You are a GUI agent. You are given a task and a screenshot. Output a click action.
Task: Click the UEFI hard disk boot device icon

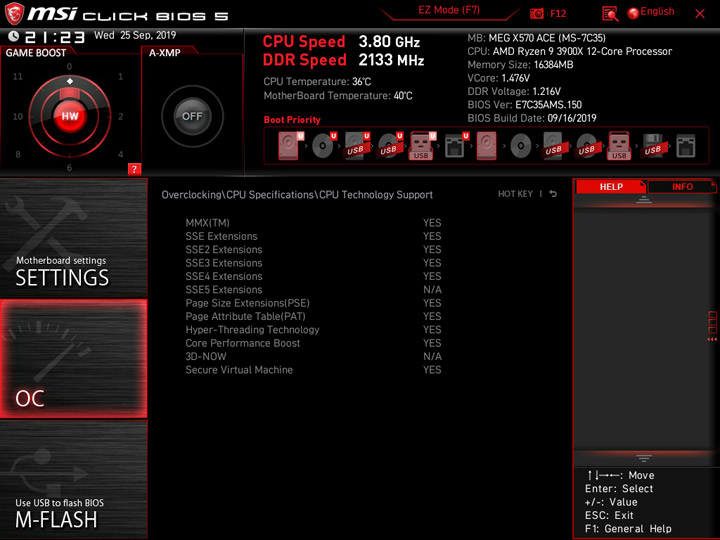pyautogui.click(x=291, y=146)
